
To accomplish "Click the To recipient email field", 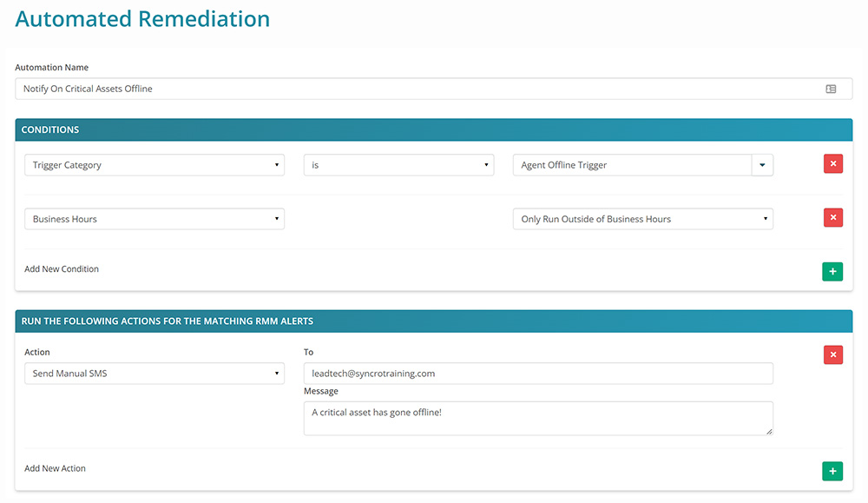I will [x=538, y=374].
